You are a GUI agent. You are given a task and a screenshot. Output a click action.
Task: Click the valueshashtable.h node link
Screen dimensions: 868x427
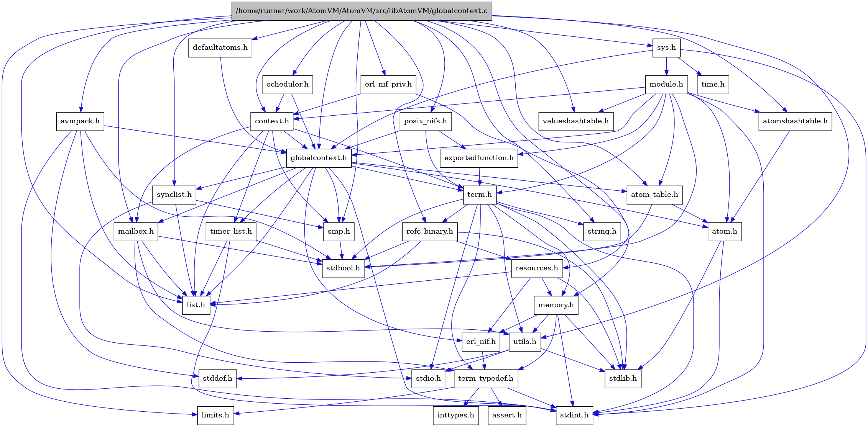576,121
